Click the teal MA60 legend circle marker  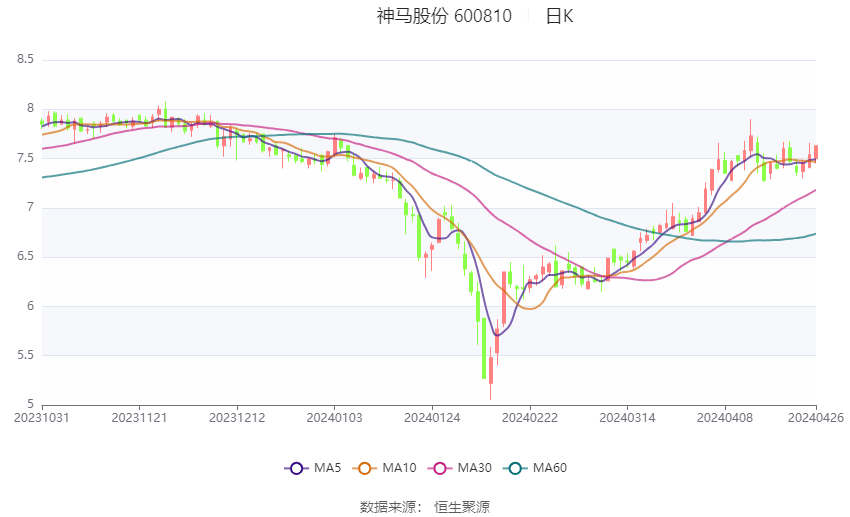click(x=515, y=467)
